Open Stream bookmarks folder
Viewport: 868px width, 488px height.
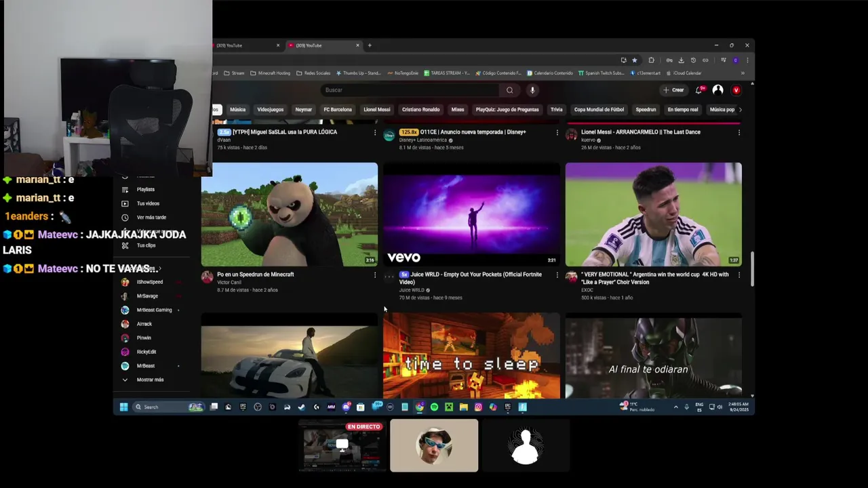[x=234, y=73]
